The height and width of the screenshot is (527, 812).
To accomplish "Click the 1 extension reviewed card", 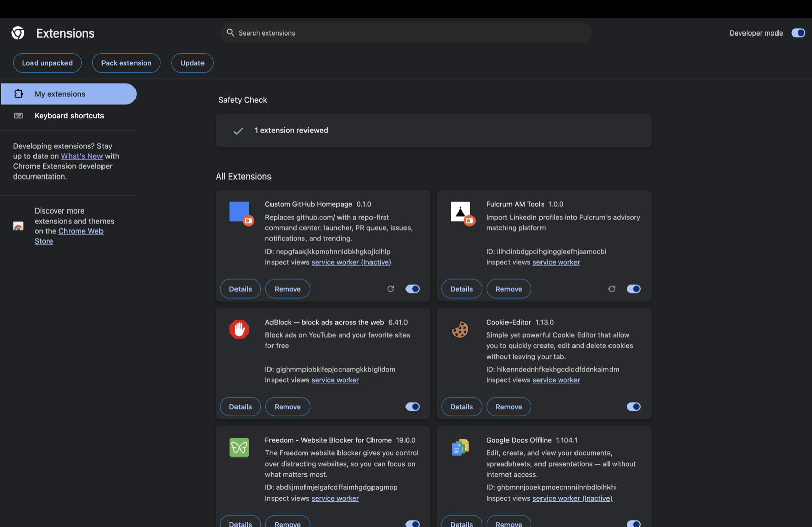I will click(433, 131).
